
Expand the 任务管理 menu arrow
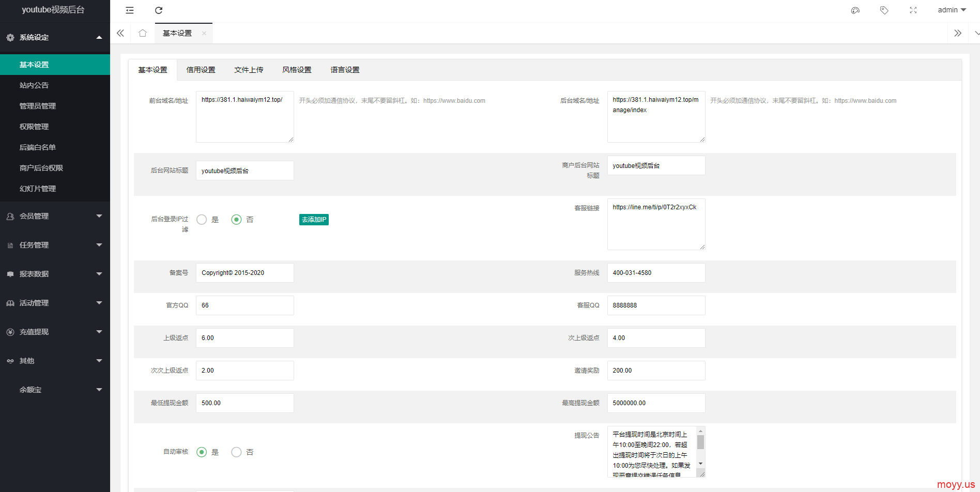click(x=99, y=245)
